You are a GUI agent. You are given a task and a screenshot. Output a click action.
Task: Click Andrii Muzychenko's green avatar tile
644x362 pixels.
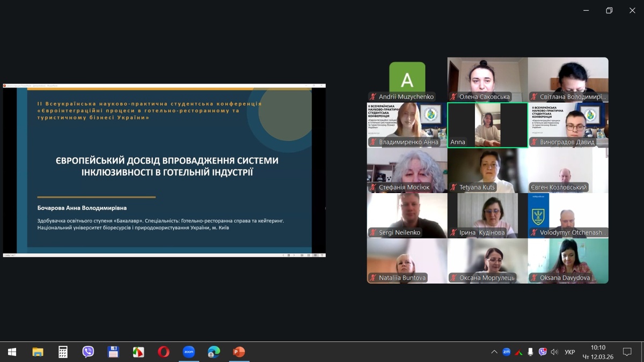[x=407, y=79]
